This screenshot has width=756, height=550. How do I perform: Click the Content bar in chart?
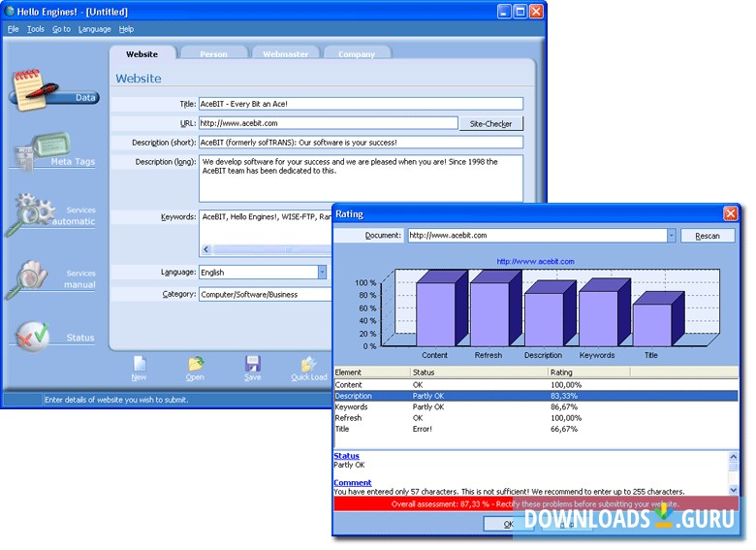[435, 314]
